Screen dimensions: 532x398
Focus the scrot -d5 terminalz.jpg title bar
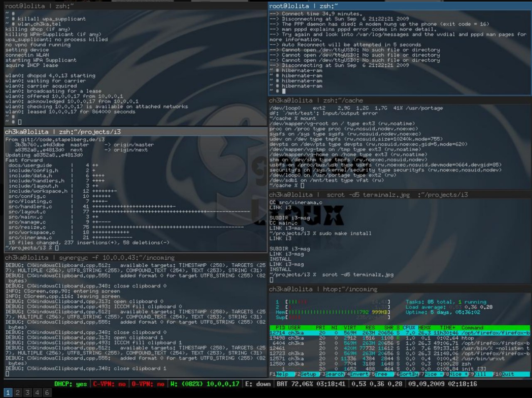(x=399, y=195)
